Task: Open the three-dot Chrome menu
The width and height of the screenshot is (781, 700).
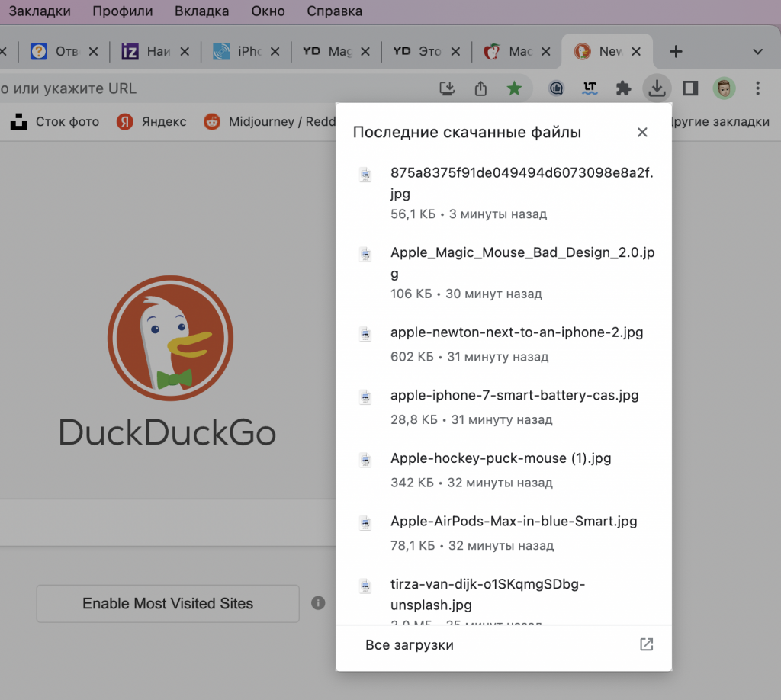Action: pyautogui.click(x=757, y=88)
